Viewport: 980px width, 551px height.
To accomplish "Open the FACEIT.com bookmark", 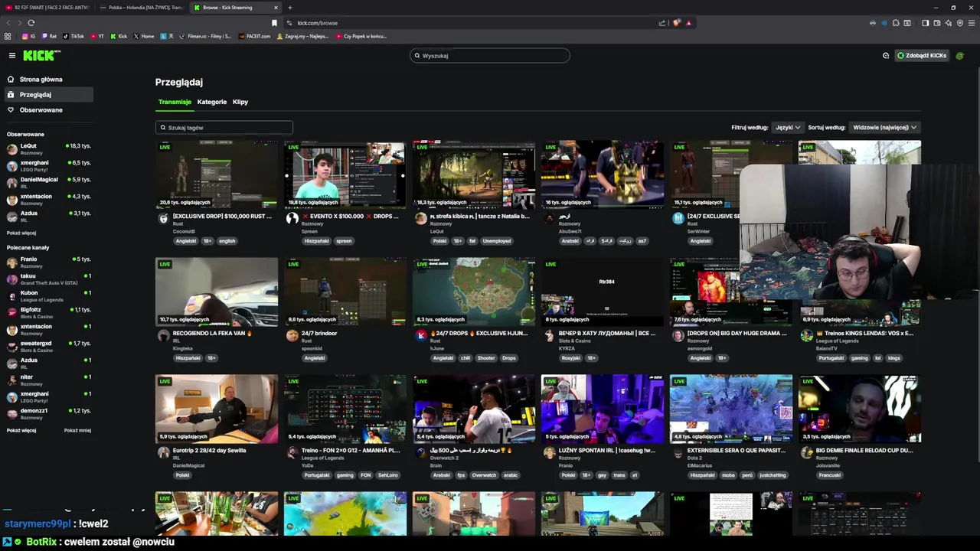I will [254, 36].
